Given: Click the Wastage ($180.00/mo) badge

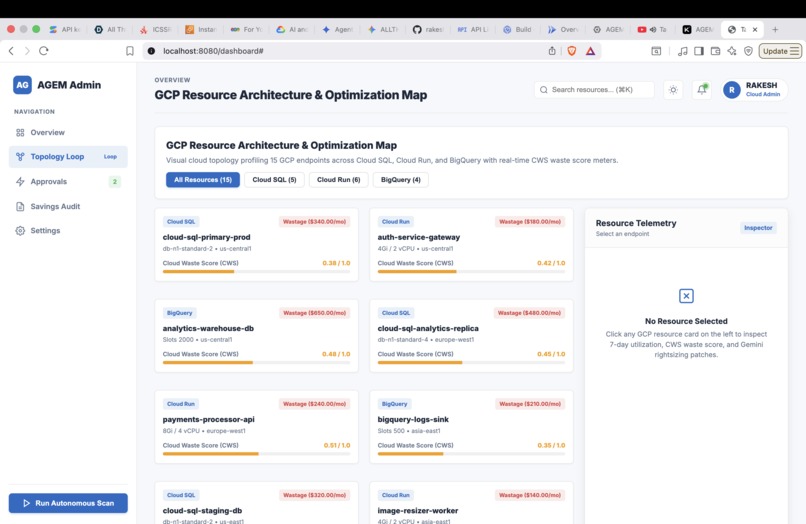Looking at the screenshot, I should (529, 222).
